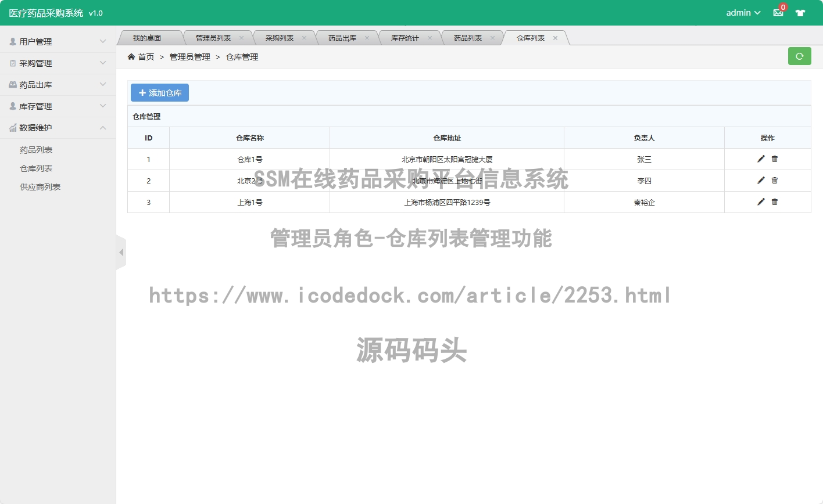Click the ID column header
Image resolution: width=823 pixels, height=504 pixels.
point(149,138)
